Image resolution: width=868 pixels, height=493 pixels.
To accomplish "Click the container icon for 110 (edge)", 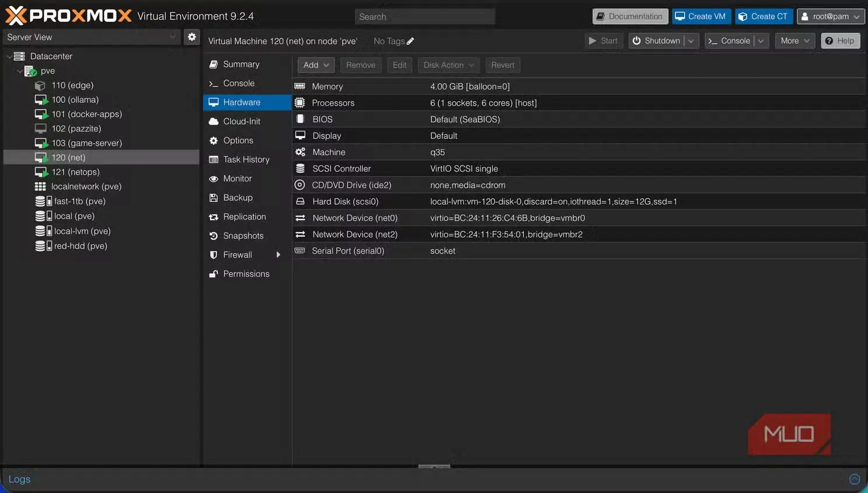I will coord(40,85).
